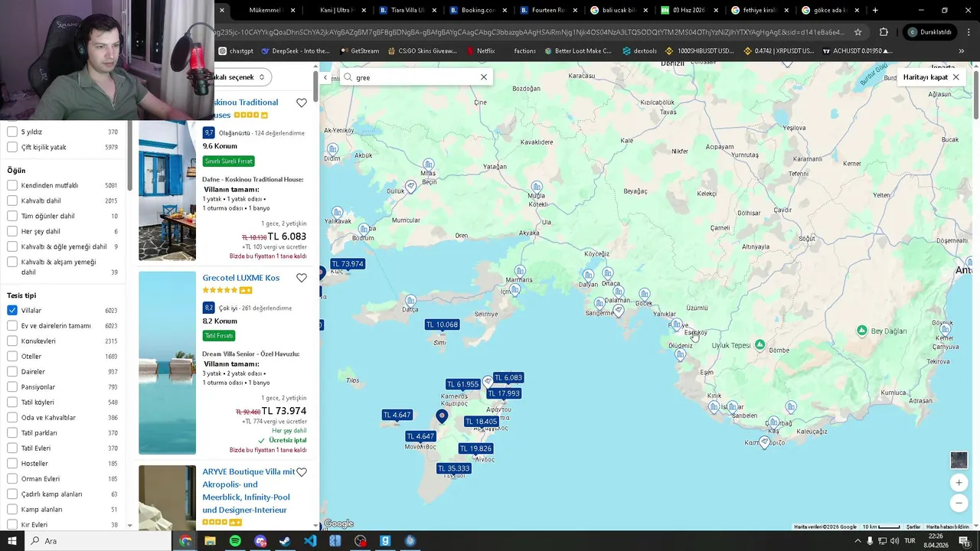Open the notification center in system tray
980x551 pixels.
(x=964, y=541)
